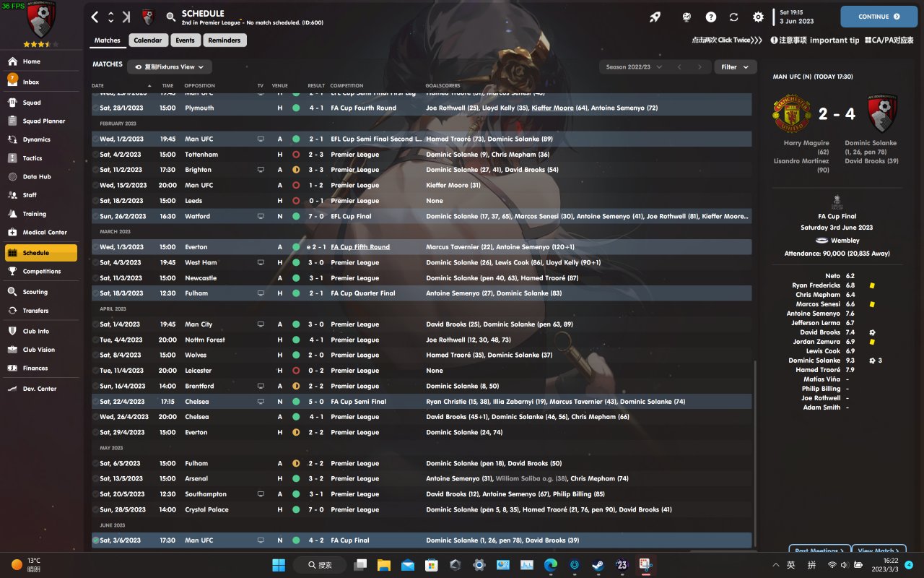This screenshot has height=578, width=924.
Task: Sort by the Date column header
Action: point(98,86)
